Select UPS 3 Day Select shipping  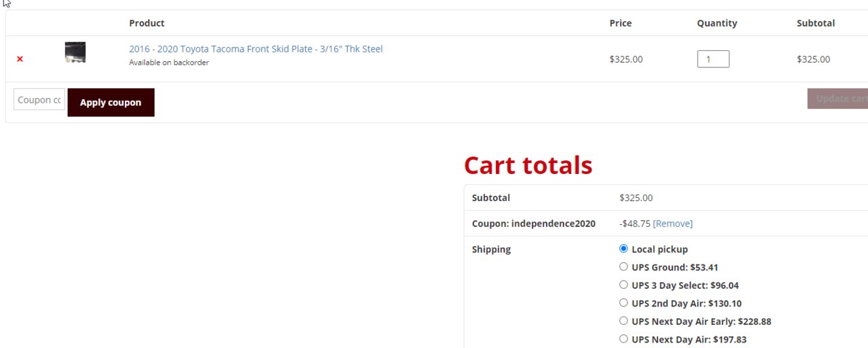623,285
